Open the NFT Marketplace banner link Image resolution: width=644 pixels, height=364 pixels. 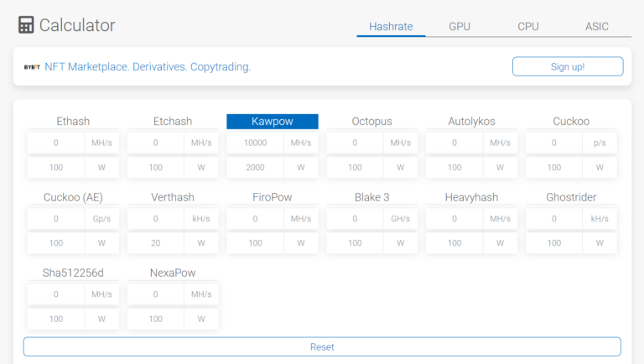coord(148,67)
